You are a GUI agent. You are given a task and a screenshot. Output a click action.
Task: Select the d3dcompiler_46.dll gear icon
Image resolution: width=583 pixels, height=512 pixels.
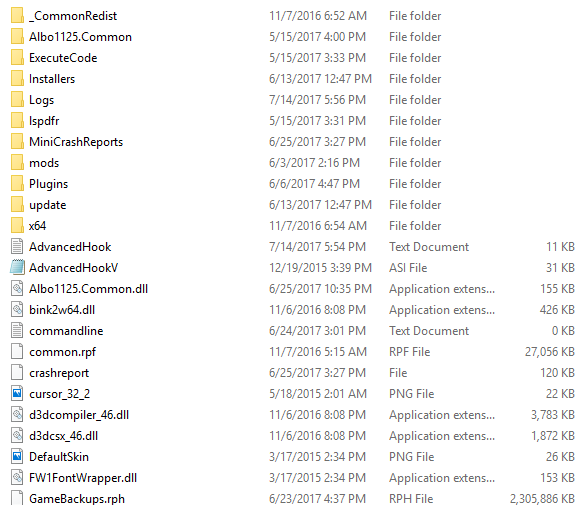point(17,415)
